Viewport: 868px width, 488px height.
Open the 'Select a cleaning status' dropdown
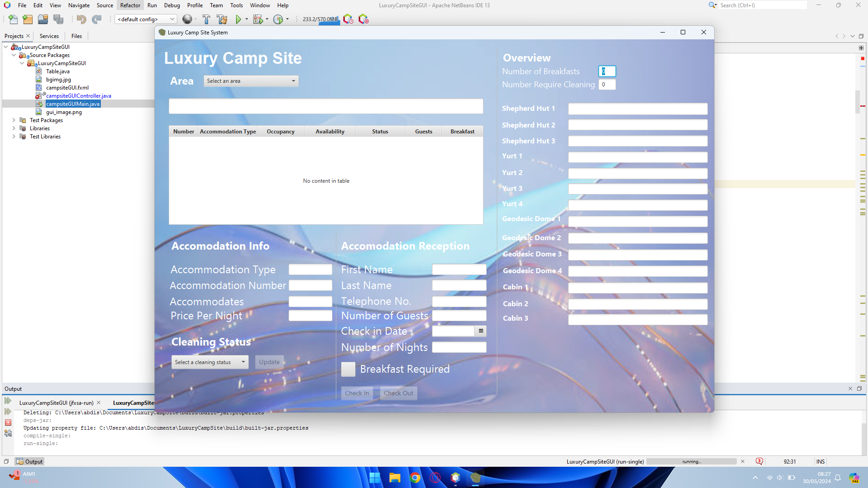(x=210, y=362)
